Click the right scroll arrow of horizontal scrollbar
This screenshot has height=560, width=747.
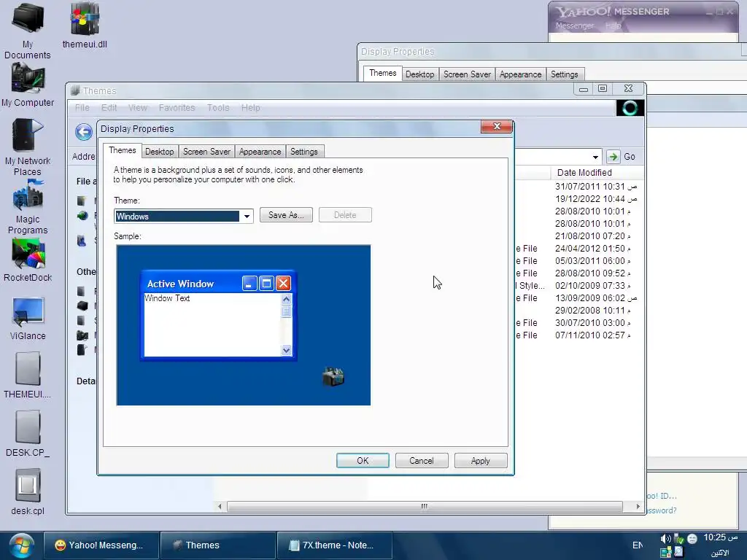[x=638, y=506]
